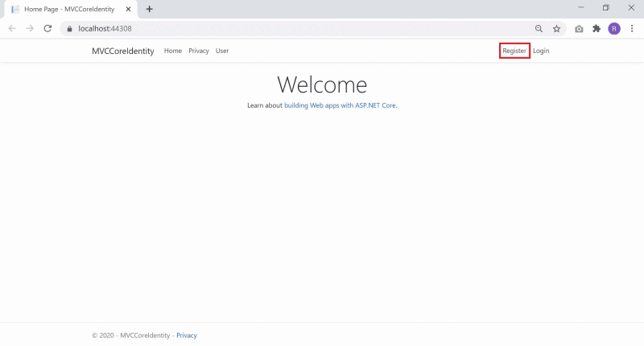This screenshot has height=346, width=644.
Task: Click the Login link
Action: click(x=541, y=51)
